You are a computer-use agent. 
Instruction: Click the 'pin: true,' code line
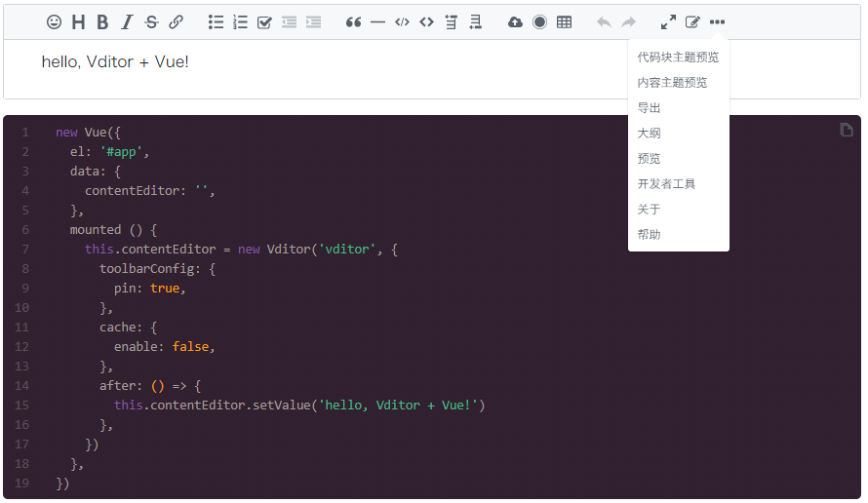click(x=149, y=289)
